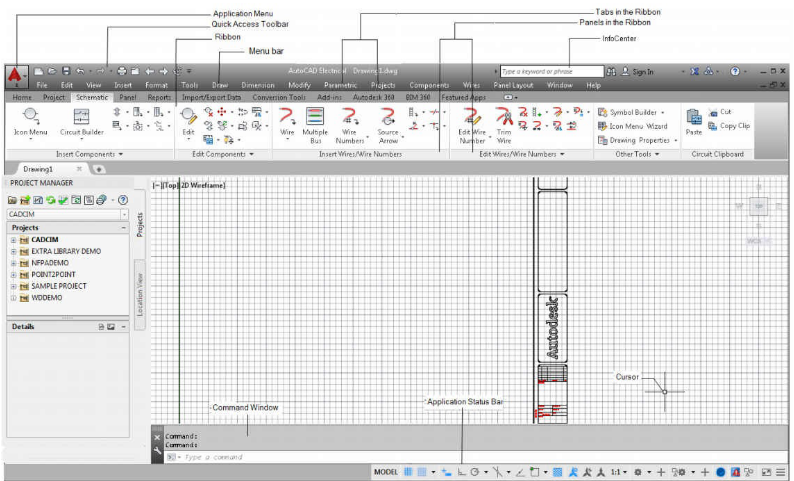Expand the Insert Components panel
This screenshot has height=481, width=794.
coord(89,154)
